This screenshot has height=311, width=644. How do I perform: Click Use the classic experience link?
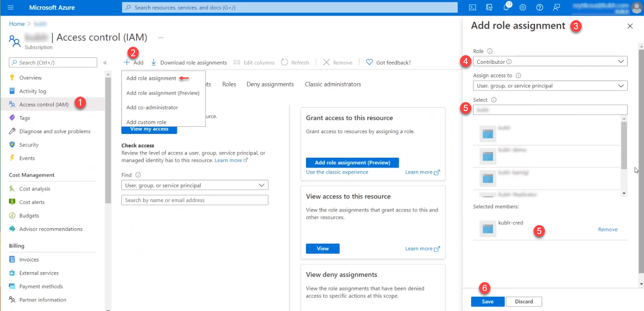pyautogui.click(x=337, y=172)
